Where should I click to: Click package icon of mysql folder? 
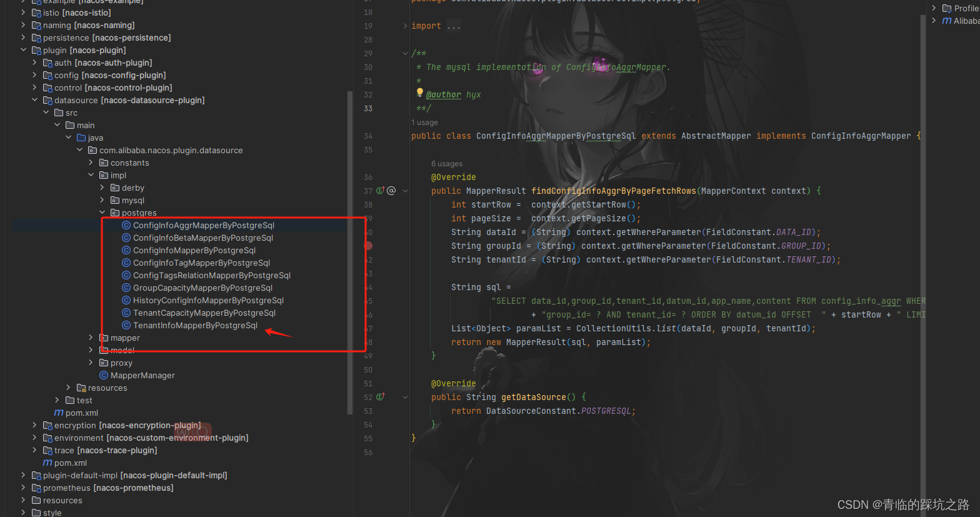(115, 200)
